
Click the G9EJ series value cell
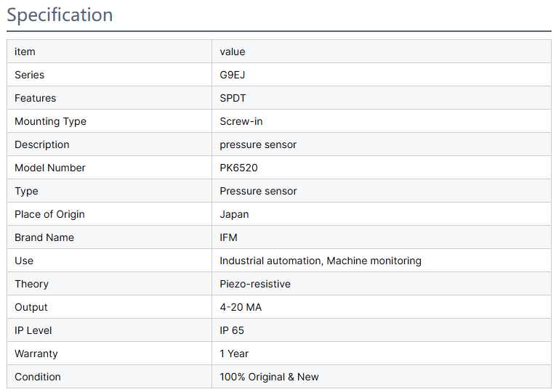[233, 75]
